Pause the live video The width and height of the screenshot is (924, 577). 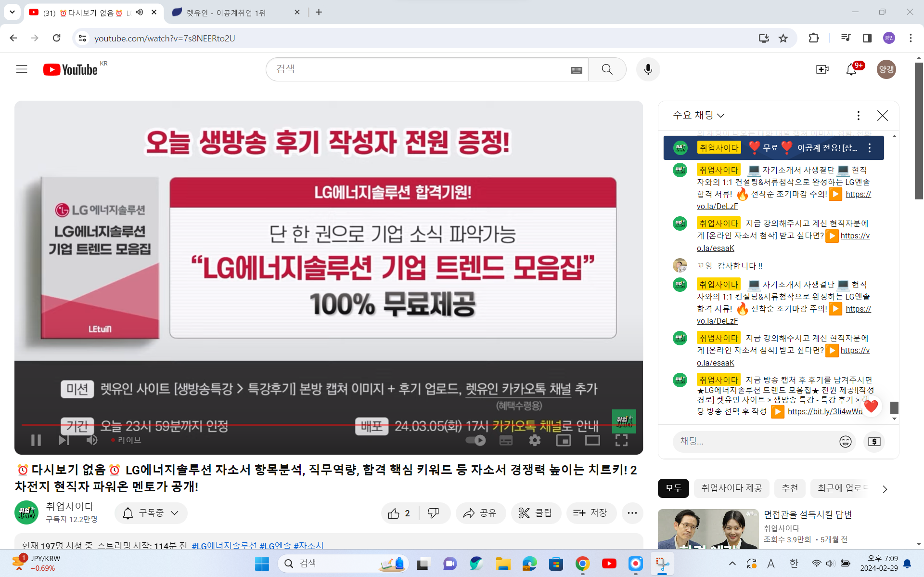tap(36, 440)
